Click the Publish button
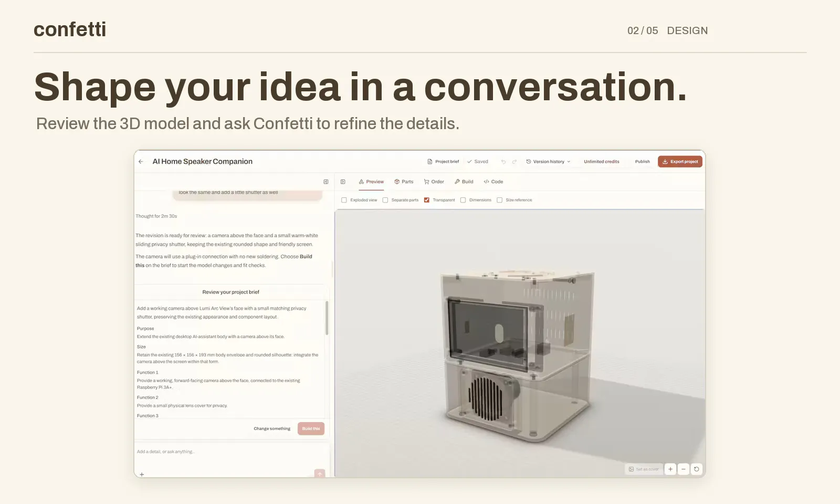Viewport: 840px width, 504px height. click(643, 162)
